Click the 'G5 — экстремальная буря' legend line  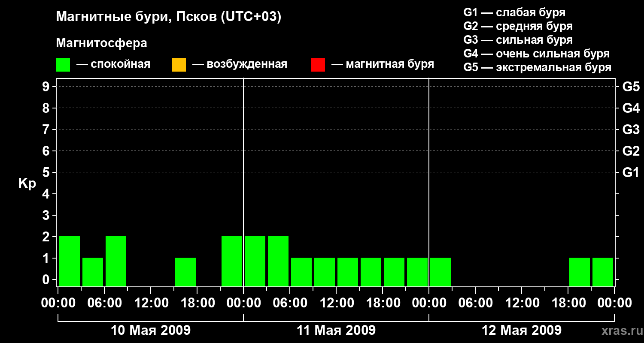coord(537,67)
